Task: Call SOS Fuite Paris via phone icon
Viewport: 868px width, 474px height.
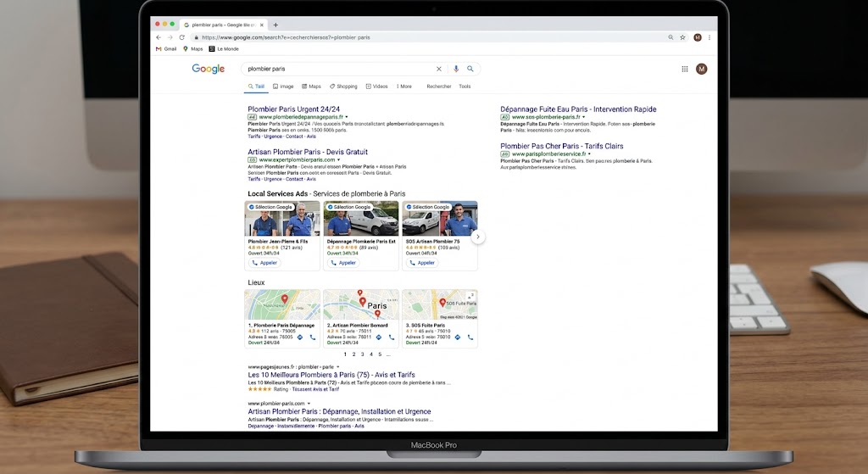Action: pos(470,337)
